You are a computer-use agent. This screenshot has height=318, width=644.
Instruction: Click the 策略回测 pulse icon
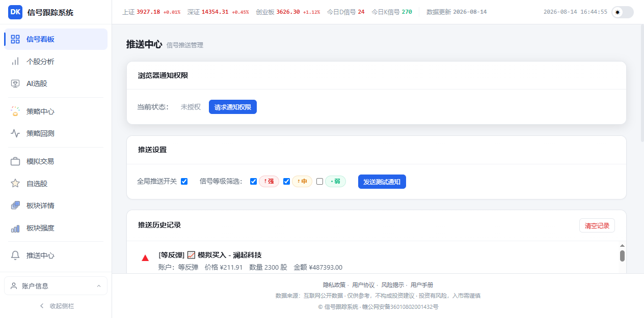click(x=15, y=133)
